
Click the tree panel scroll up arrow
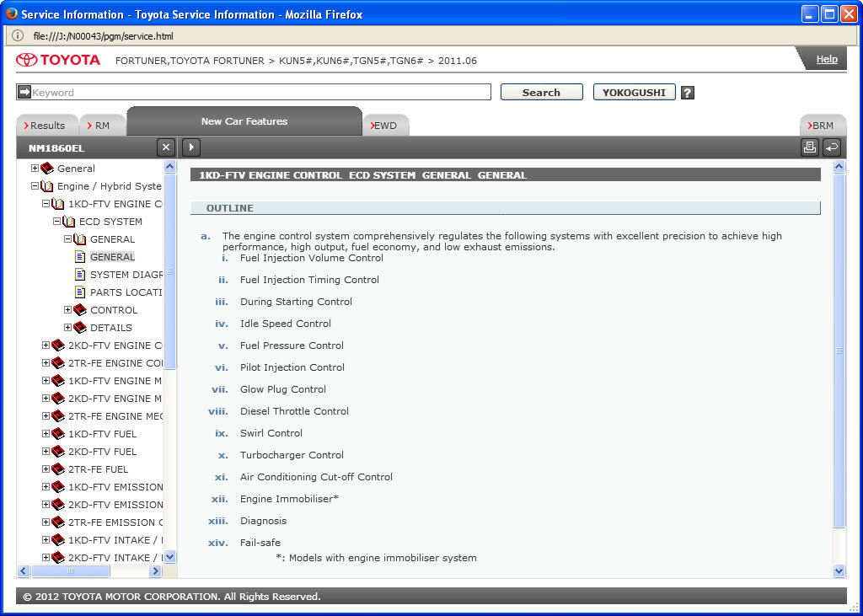170,166
